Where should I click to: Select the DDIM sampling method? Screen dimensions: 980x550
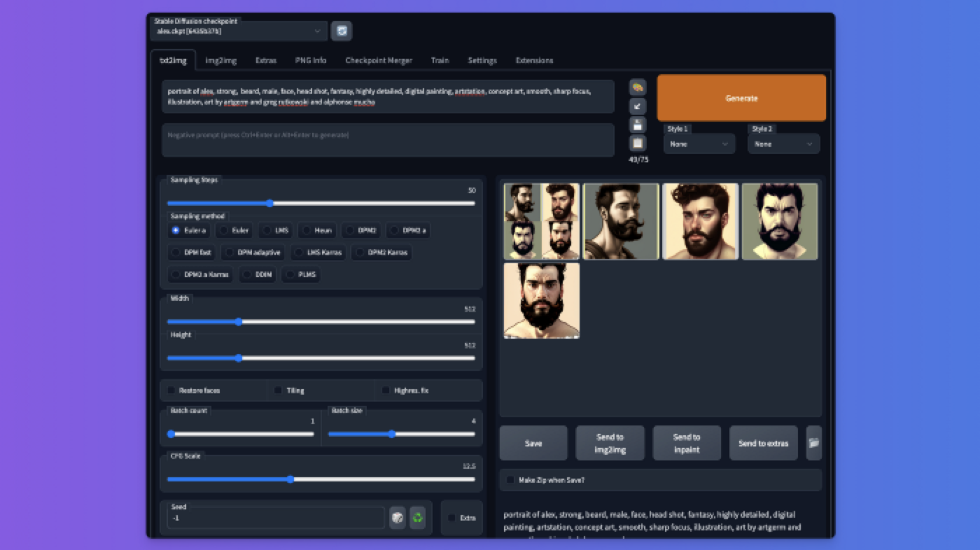[x=258, y=274]
